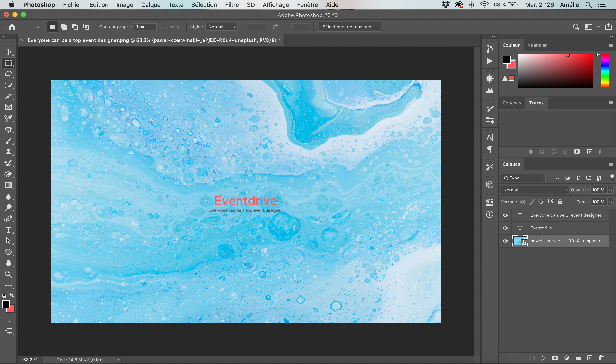Viewport: 616px width, 364px height.
Task: Select the Frame tool
Action: tap(8, 107)
